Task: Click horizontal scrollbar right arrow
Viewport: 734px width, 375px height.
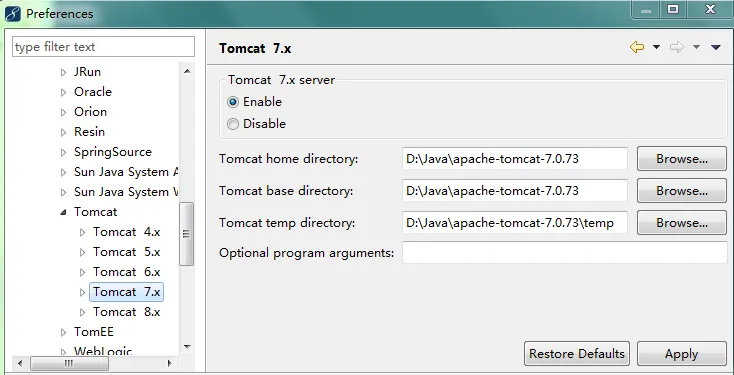Action: click(x=169, y=363)
